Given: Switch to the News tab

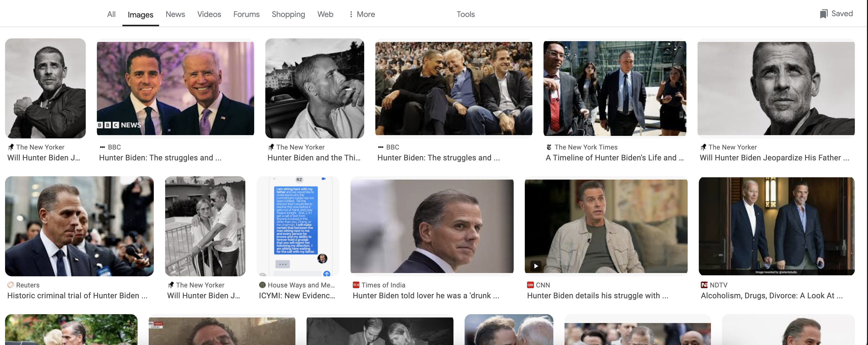Looking at the screenshot, I should tap(175, 14).
